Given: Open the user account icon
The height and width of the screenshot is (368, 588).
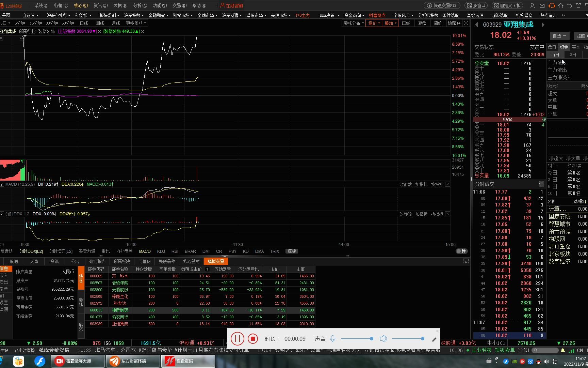Looking at the screenshot, I should (x=532, y=6).
